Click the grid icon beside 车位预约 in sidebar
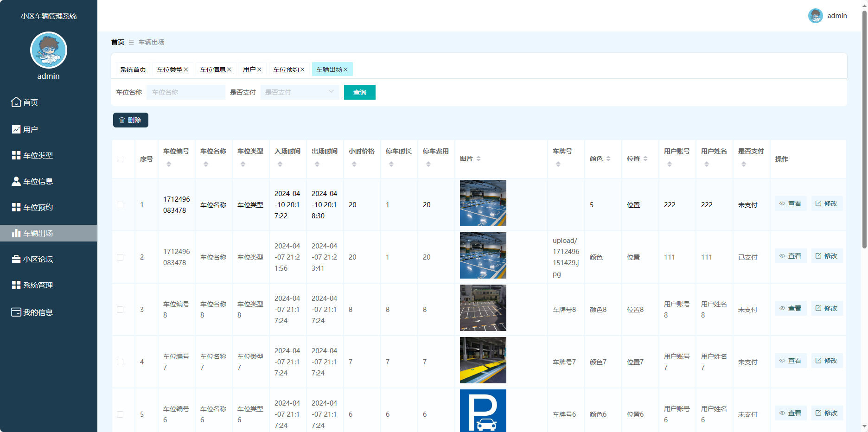The width and height of the screenshot is (868, 432). pyautogui.click(x=16, y=207)
